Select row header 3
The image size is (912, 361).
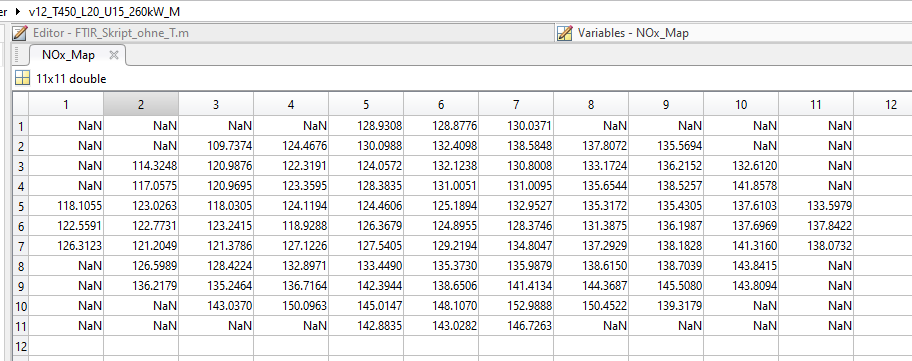tap(20, 166)
